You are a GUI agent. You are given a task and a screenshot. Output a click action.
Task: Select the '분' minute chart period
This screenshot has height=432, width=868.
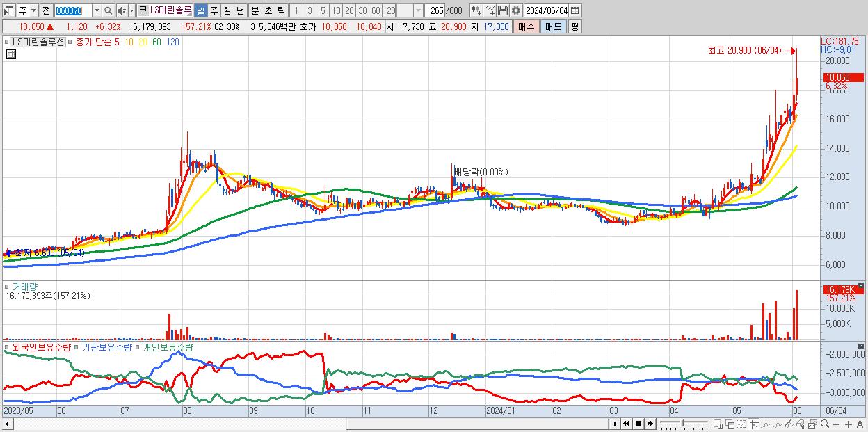255,10
